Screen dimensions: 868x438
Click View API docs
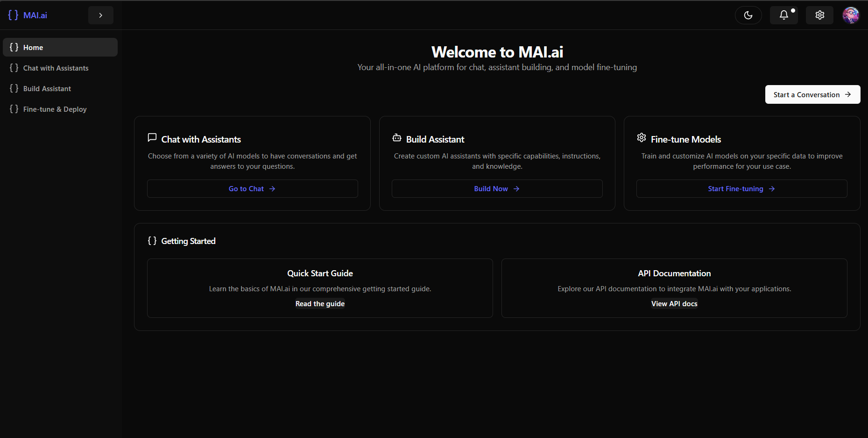click(674, 303)
